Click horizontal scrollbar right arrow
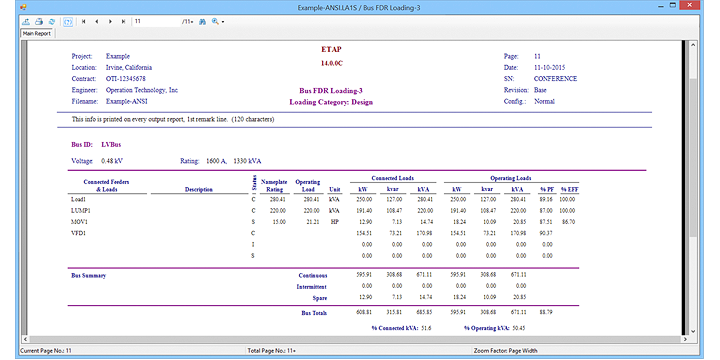The image size is (720, 360). pyautogui.click(x=686, y=339)
